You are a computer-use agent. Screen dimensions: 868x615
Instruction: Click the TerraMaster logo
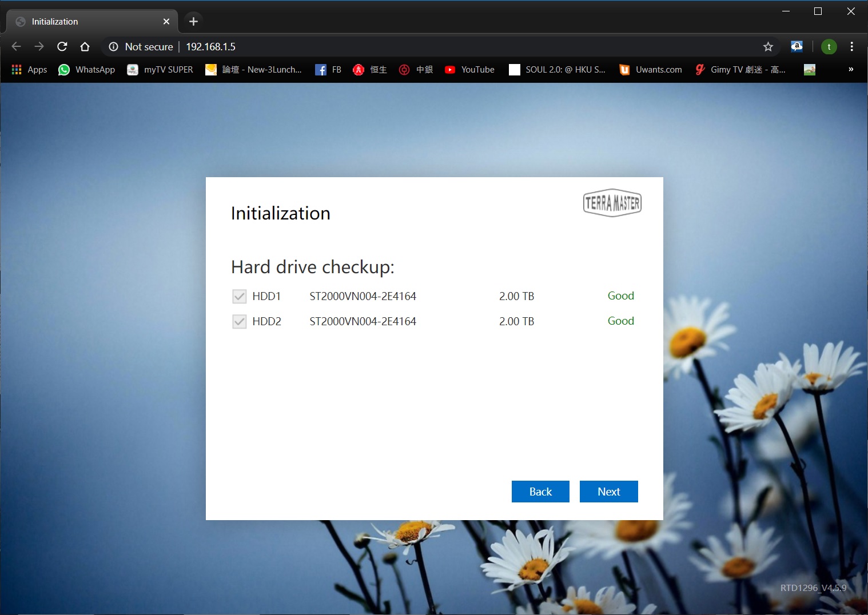(x=612, y=203)
